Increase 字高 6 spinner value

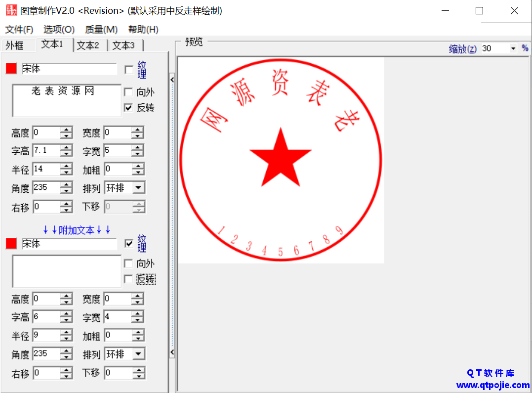[66, 314]
